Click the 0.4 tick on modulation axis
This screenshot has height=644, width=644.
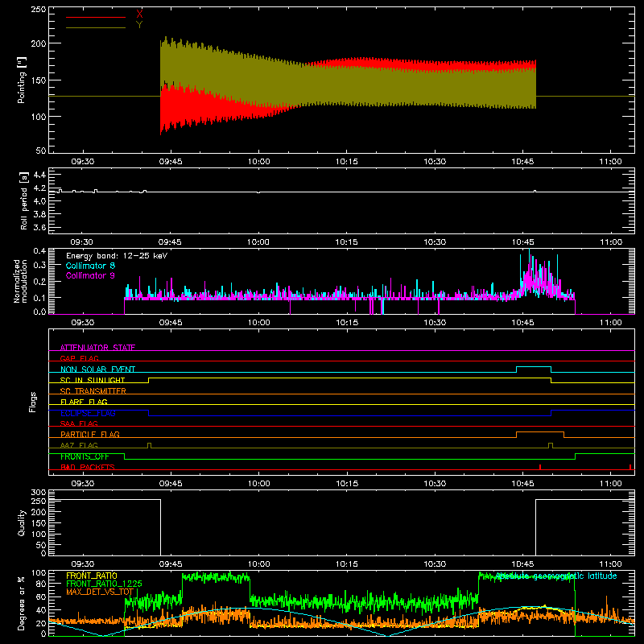(39, 251)
